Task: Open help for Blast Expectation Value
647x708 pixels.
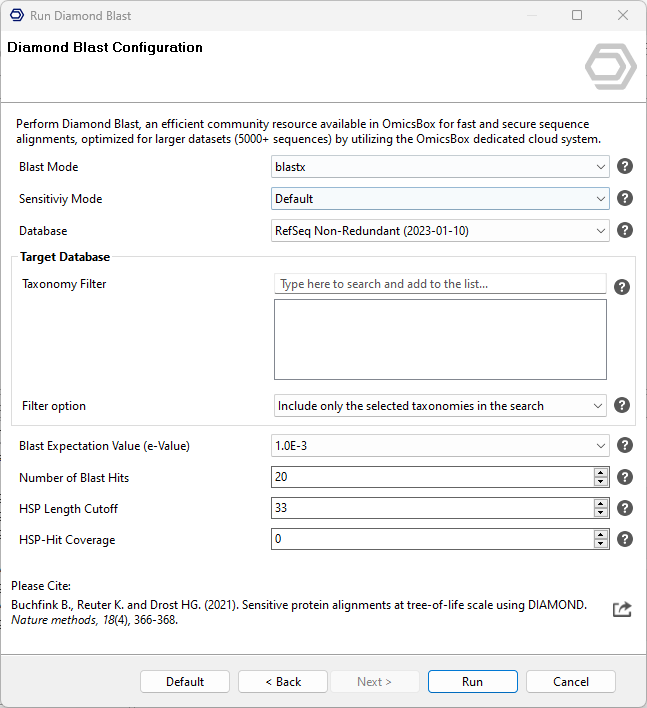Action: click(x=625, y=446)
